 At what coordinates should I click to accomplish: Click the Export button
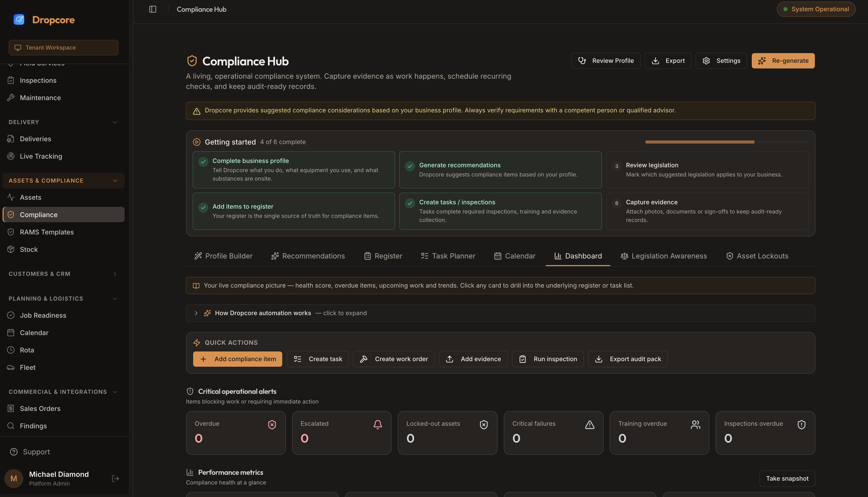pos(668,61)
